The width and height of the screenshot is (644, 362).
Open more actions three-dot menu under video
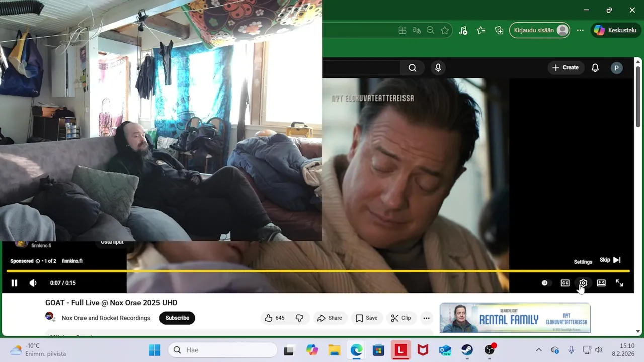[426, 318]
